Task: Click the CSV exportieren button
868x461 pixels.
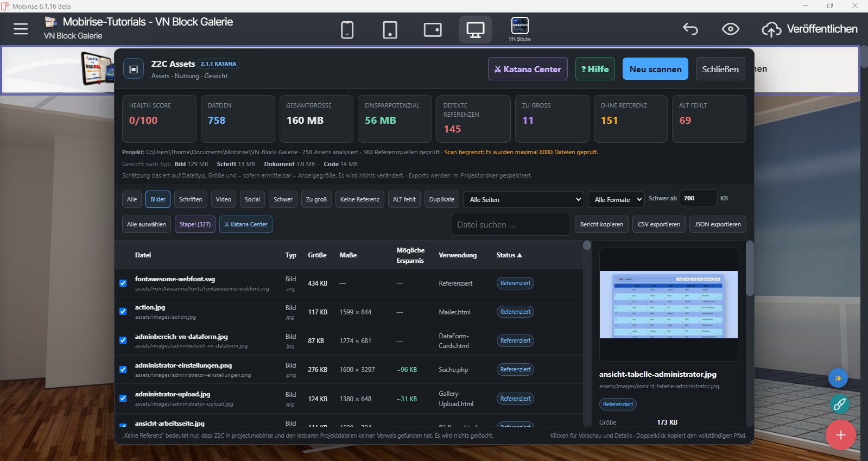Action: click(x=659, y=224)
